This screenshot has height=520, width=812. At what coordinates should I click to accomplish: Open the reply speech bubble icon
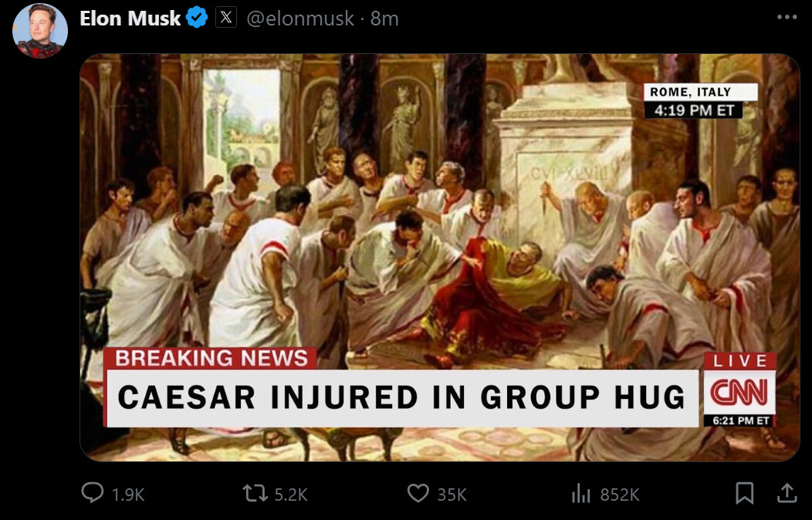[x=93, y=492]
